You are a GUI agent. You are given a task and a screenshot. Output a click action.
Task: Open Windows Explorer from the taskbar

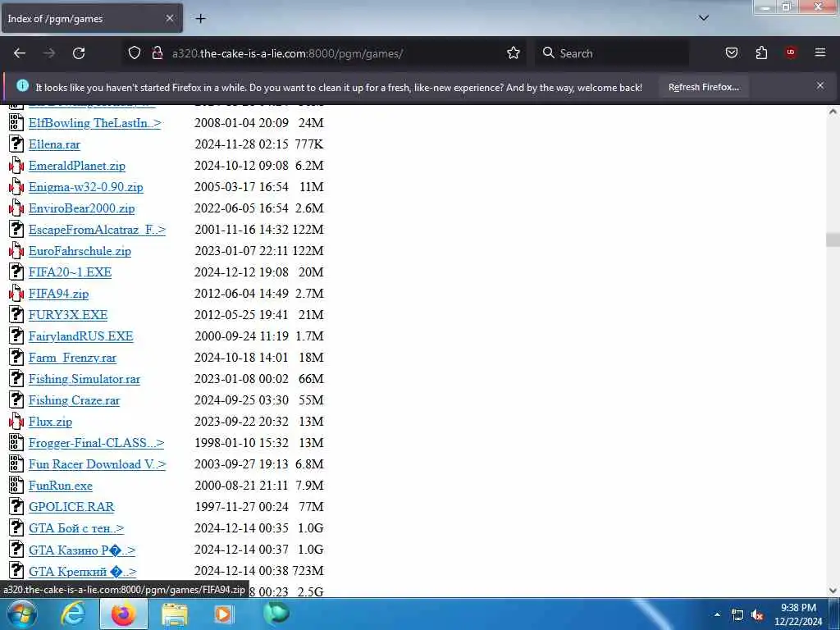[175, 614]
